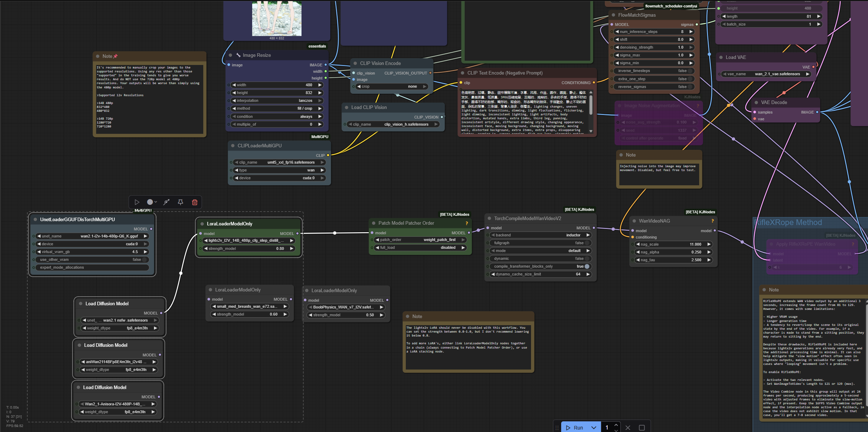868x432 pixels.
Task: Collapse the CLIP Vision Encode node via its title dot
Action: (x=355, y=63)
